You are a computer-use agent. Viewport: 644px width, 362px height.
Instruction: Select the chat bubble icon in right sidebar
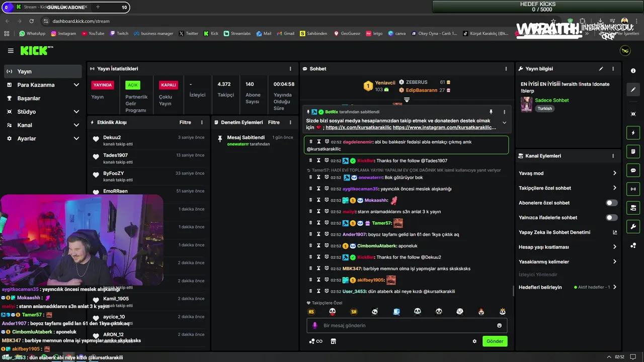point(633,170)
